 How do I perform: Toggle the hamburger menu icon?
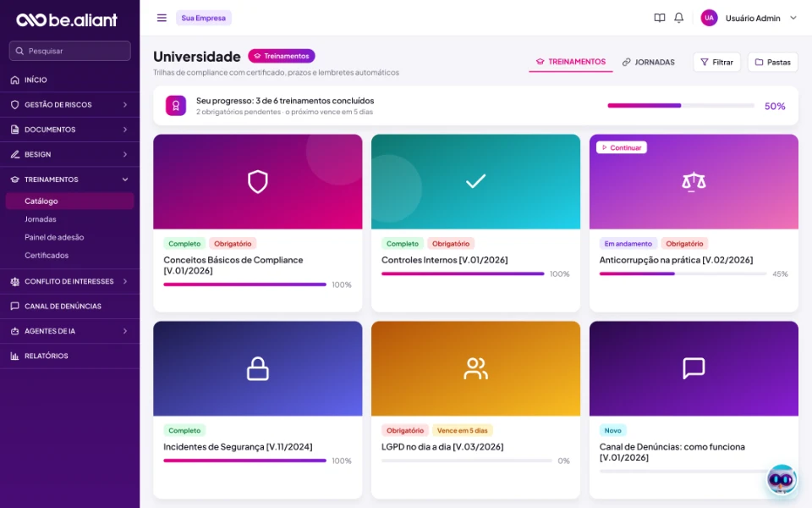162,18
